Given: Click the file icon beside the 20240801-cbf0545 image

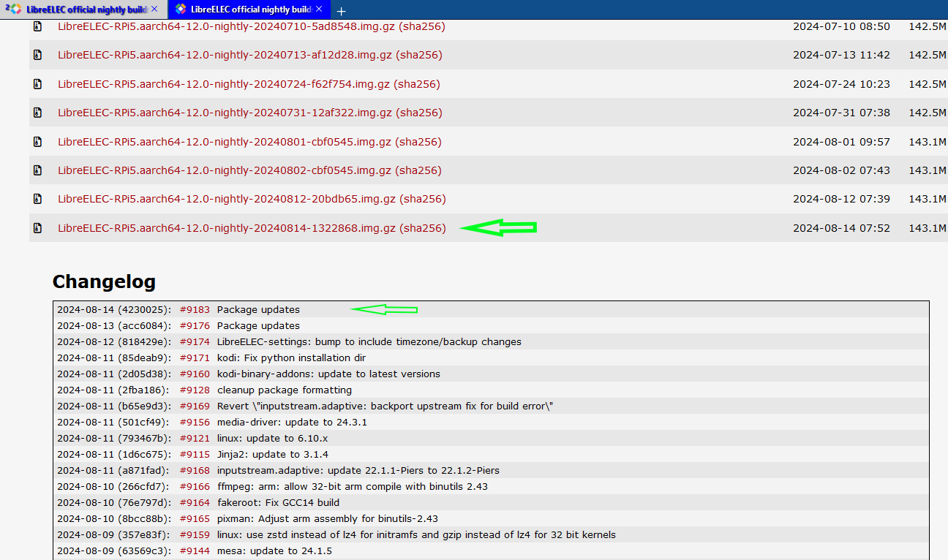Looking at the screenshot, I should tap(37, 142).
